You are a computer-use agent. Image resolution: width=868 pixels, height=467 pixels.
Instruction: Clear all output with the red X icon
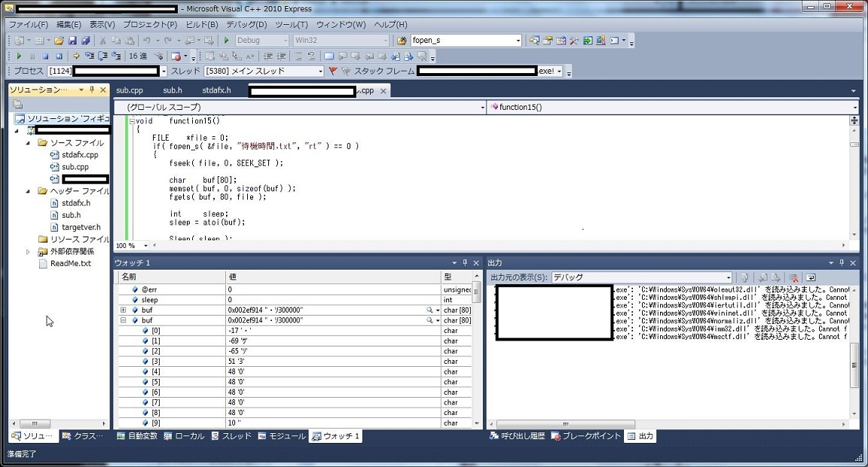point(794,277)
